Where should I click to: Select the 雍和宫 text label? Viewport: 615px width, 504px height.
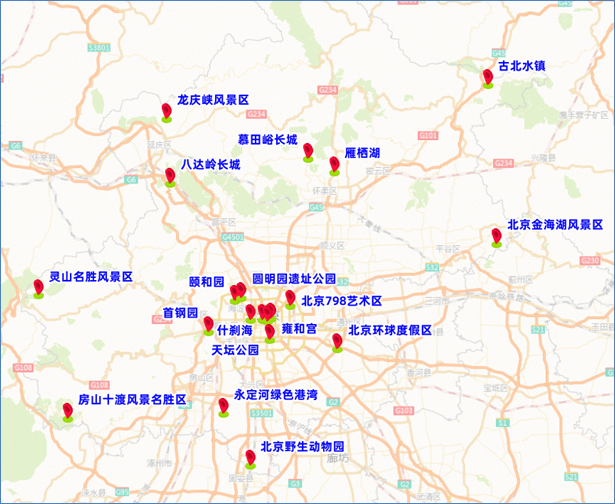tap(299, 328)
